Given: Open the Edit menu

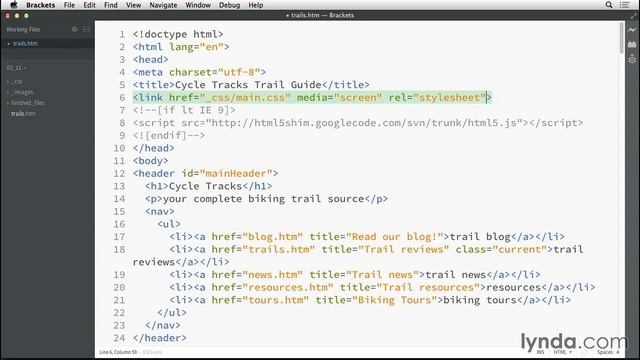Looking at the screenshot, I should 89,5.
